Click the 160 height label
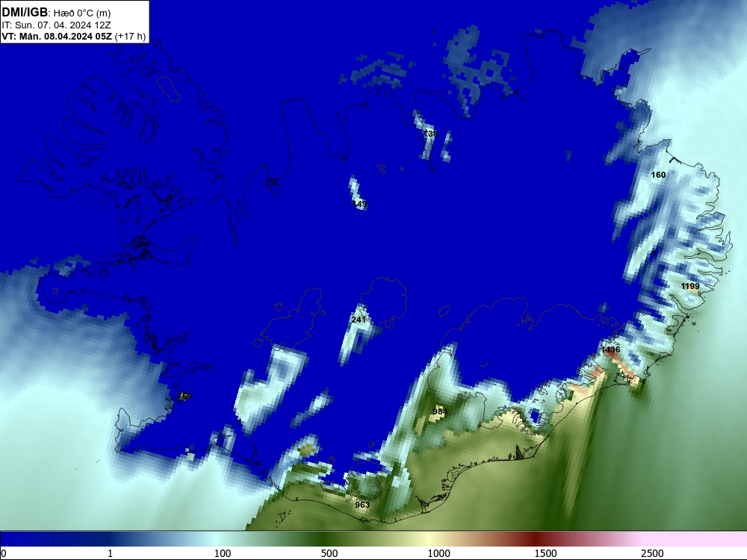Image resolution: width=747 pixels, height=560 pixels. tap(658, 175)
